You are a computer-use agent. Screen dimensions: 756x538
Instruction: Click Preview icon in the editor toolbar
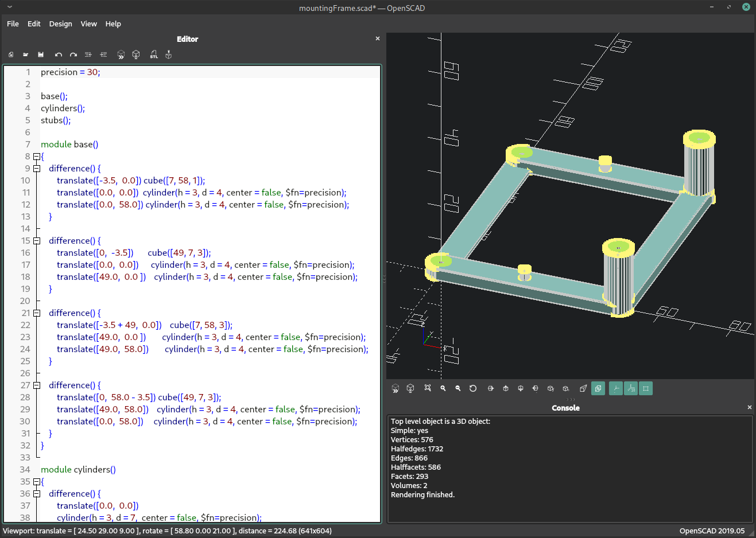click(x=121, y=54)
